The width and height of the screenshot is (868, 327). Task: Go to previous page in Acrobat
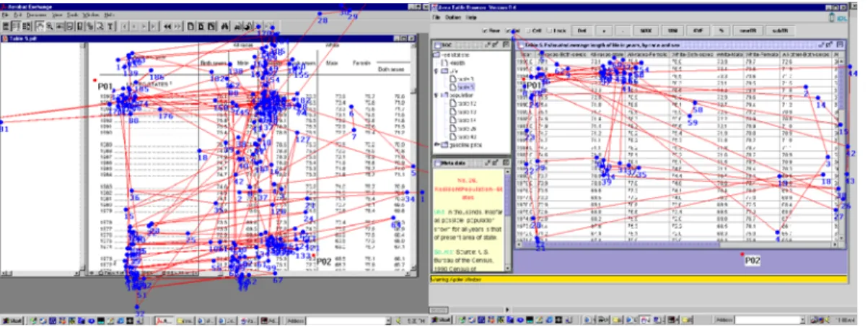pyautogui.click(x=134, y=27)
